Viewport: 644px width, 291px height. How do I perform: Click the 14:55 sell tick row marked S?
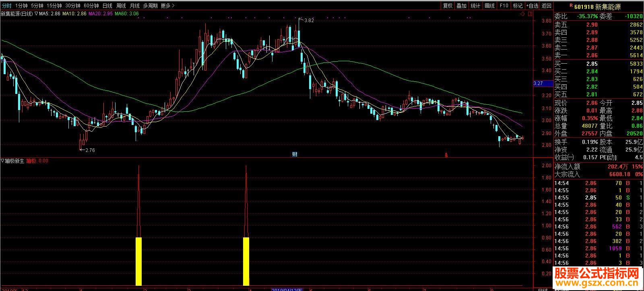(x=599, y=197)
